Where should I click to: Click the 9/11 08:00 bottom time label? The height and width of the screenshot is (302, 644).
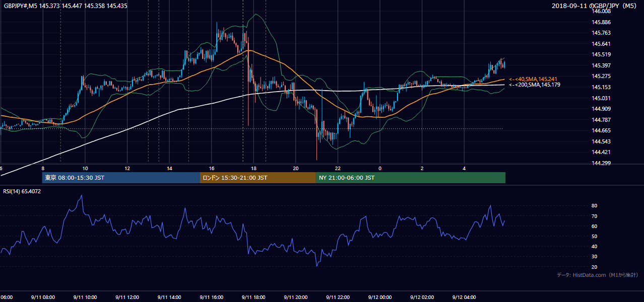point(43,297)
